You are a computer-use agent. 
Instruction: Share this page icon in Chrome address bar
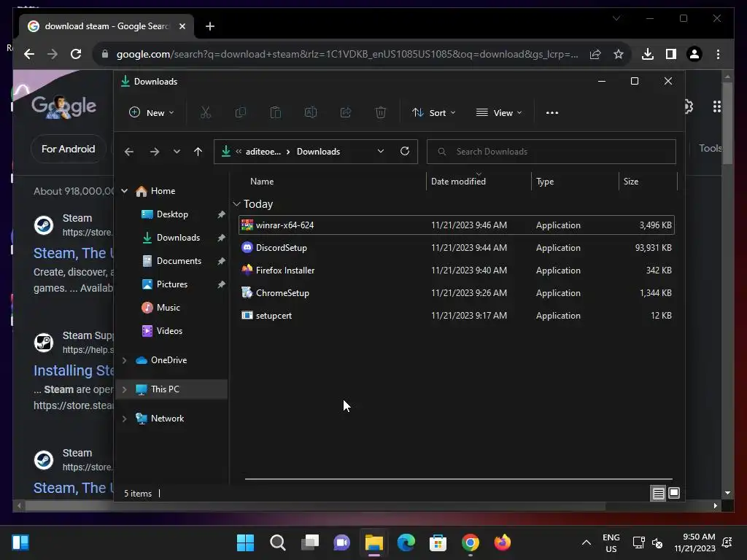click(595, 54)
